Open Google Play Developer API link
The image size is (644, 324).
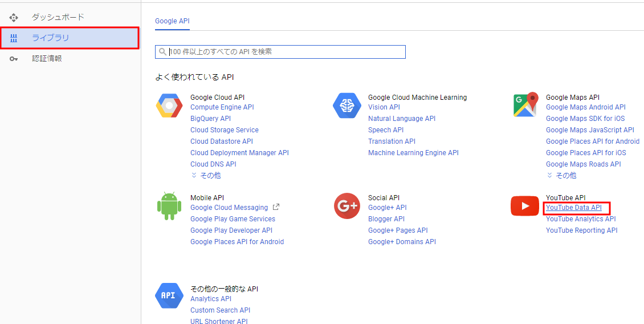pyautogui.click(x=231, y=230)
